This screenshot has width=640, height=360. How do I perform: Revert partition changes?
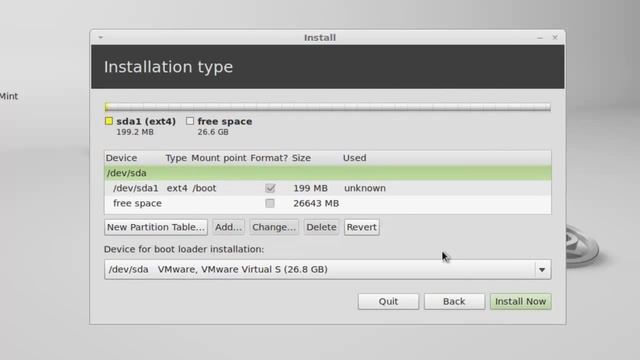(362, 227)
